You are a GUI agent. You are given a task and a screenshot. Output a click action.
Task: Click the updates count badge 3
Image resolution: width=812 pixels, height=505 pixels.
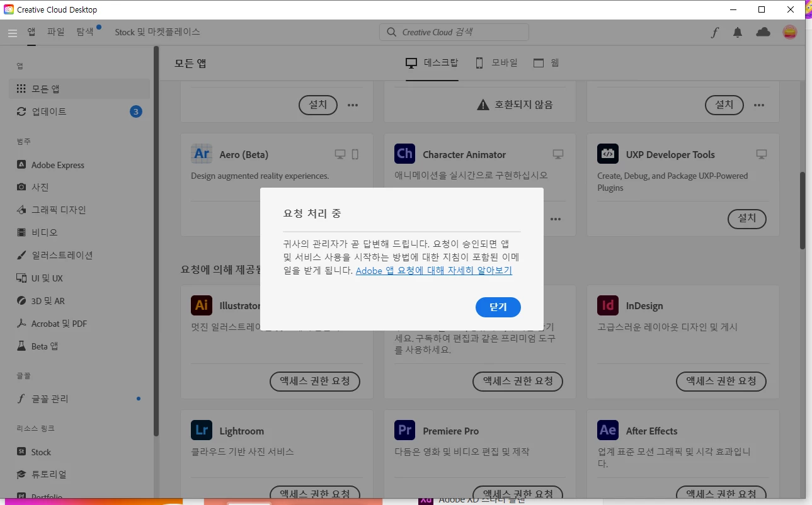136,111
